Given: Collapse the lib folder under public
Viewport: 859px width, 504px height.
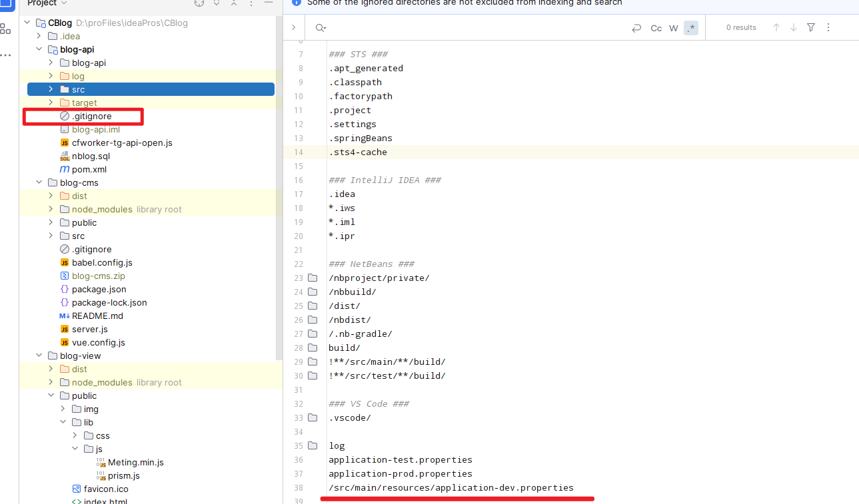Looking at the screenshot, I should [x=63, y=422].
